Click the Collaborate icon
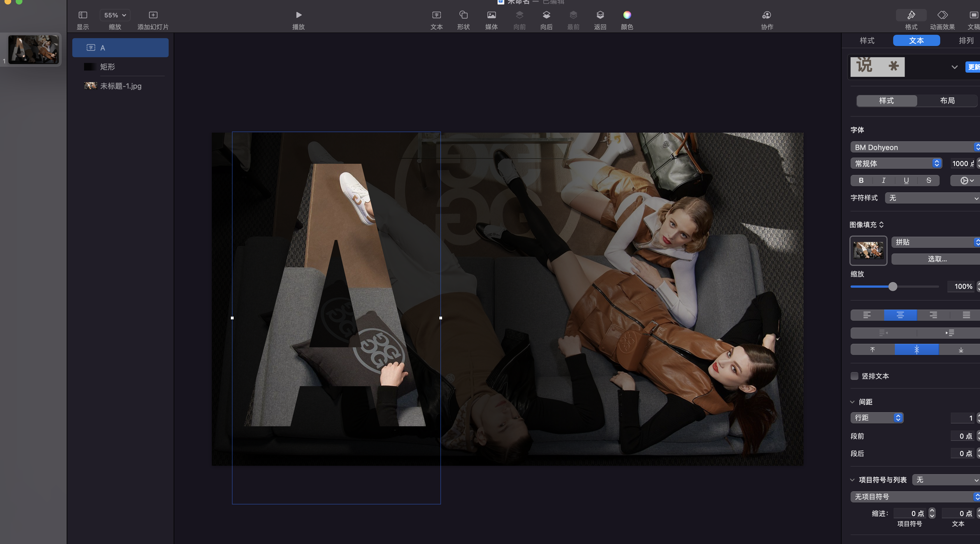This screenshot has width=980, height=544. (x=767, y=15)
